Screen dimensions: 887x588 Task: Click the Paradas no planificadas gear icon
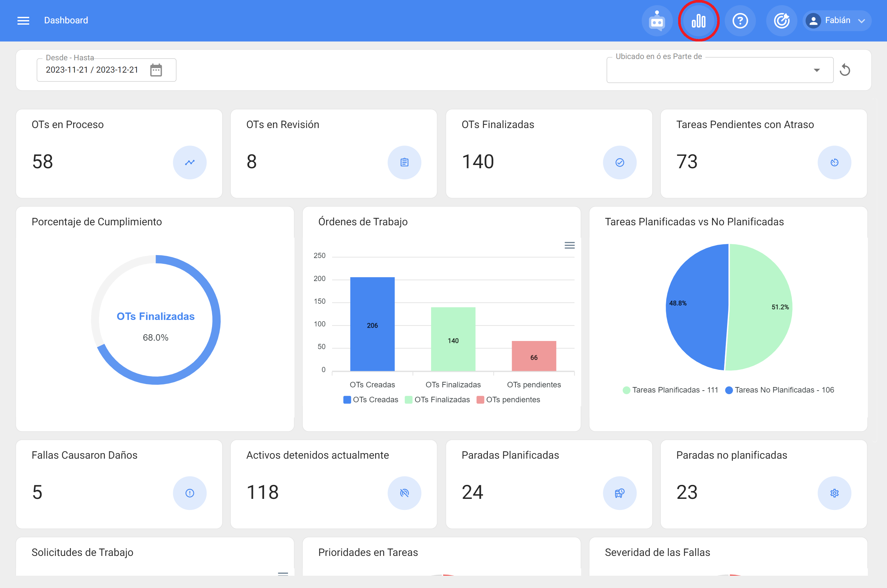834,493
